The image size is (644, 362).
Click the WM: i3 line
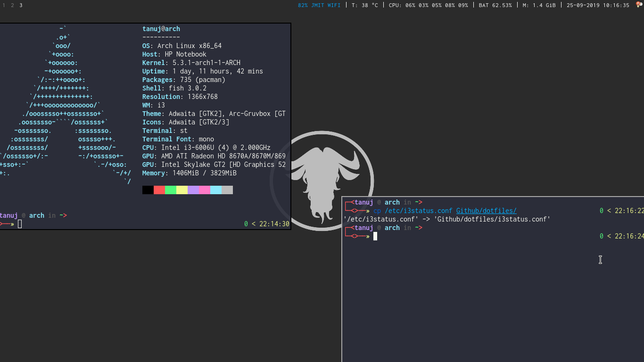[154, 105]
